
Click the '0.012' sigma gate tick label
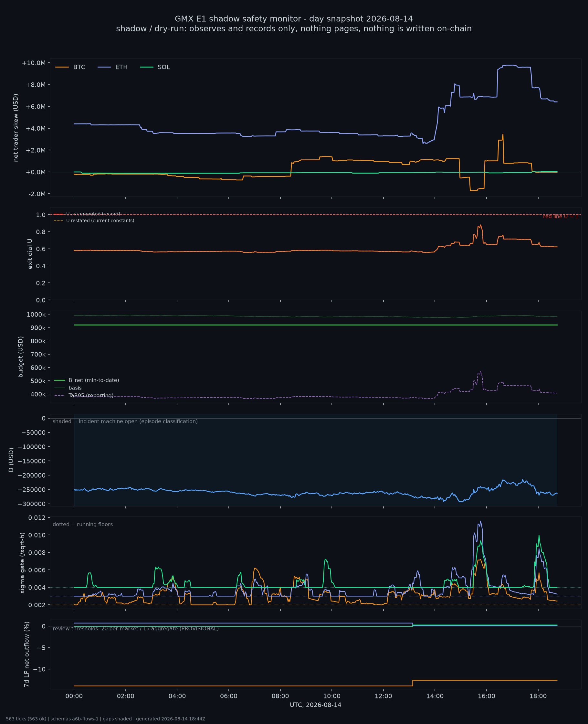coord(37,518)
